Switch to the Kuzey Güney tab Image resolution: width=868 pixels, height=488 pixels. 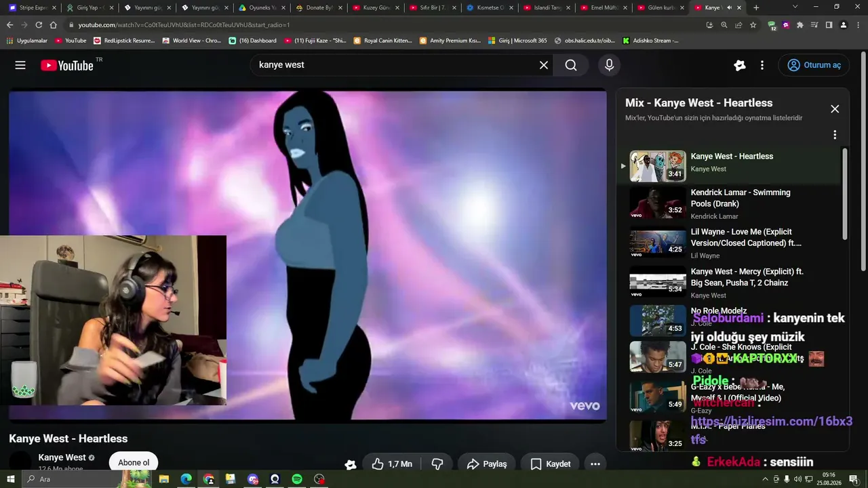[376, 7]
